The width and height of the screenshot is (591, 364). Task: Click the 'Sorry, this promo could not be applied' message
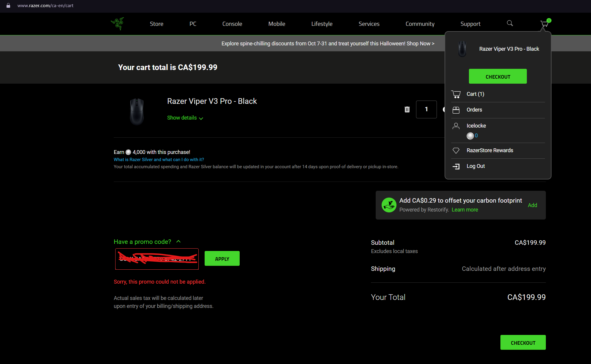pos(159,282)
